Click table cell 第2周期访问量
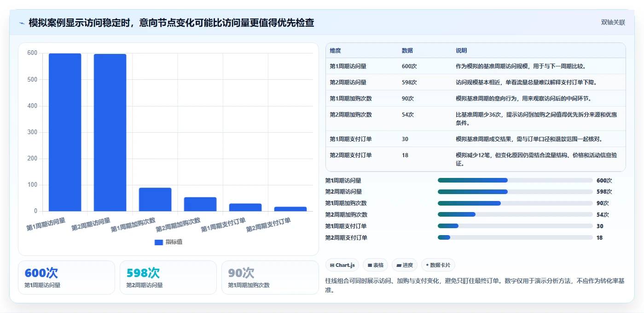This screenshot has height=313, width=644. click(348, 83)
